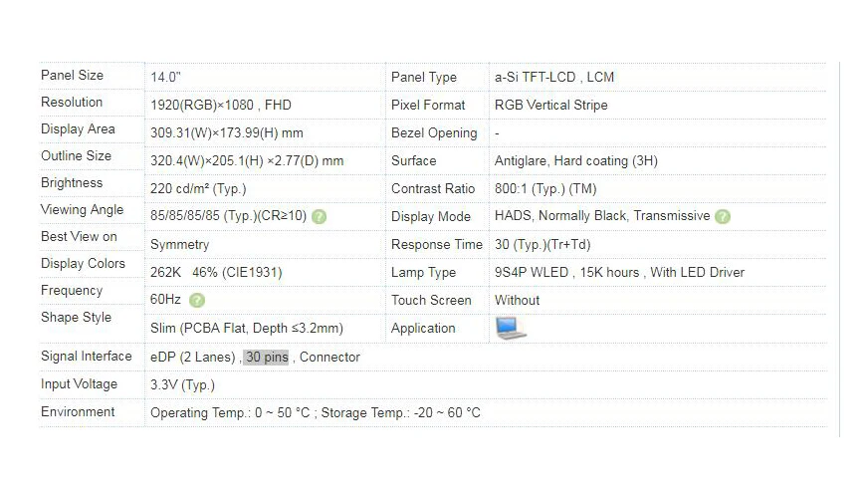Image resolution: width=868 pixels, height=489 pixels.
Task: Click the '1920(RGB)×1080 , FHD' value
Action: [221, 106]
